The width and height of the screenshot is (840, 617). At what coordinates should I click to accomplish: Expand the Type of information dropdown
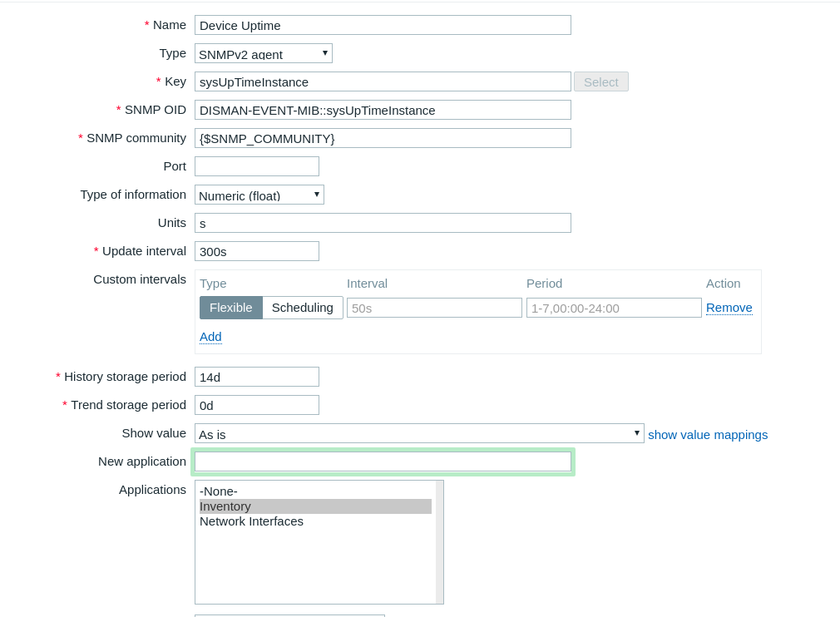pyautogui.click(x=259, y=195)
